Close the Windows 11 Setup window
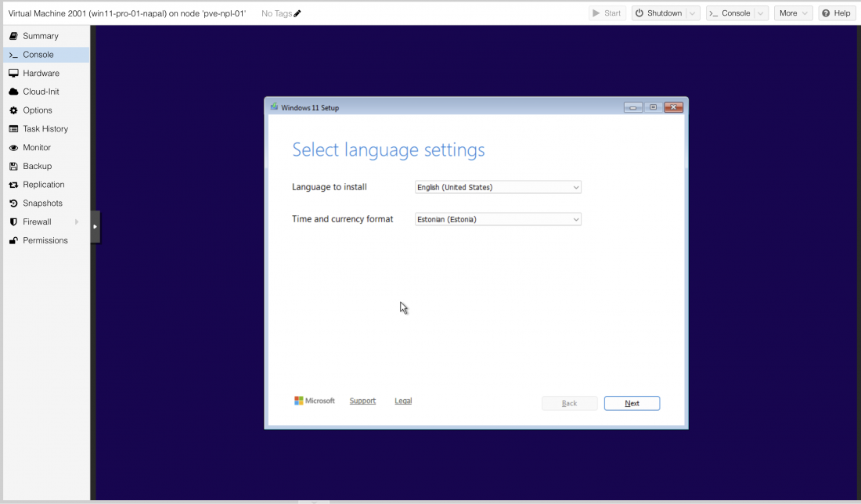861x504 pixels. (x=673, y=107)
